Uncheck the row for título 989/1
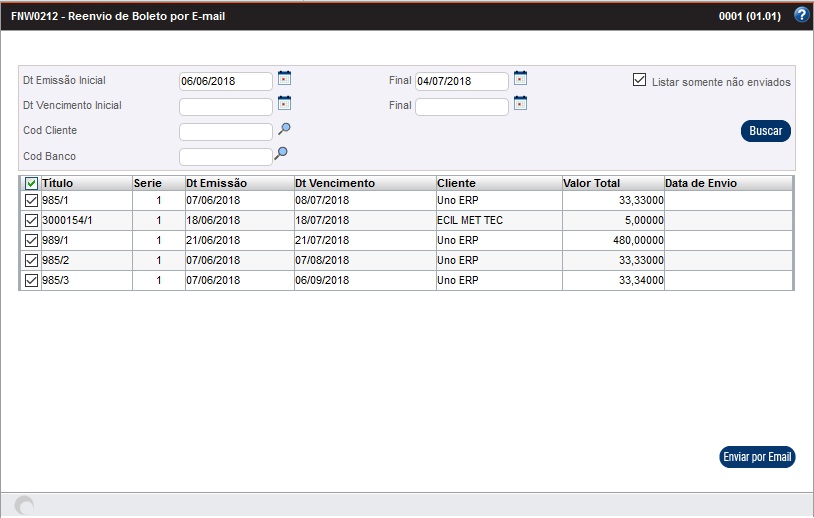 tap(31, 241)
